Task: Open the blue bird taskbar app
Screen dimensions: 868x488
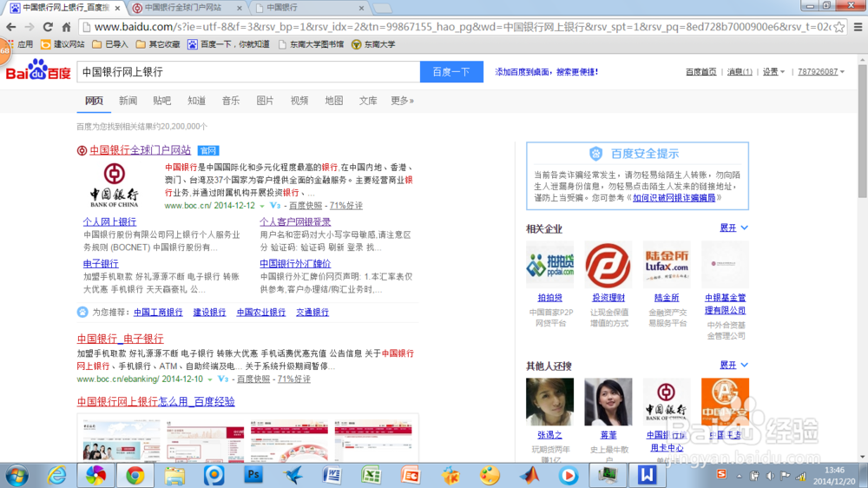Action: [293, 475]
